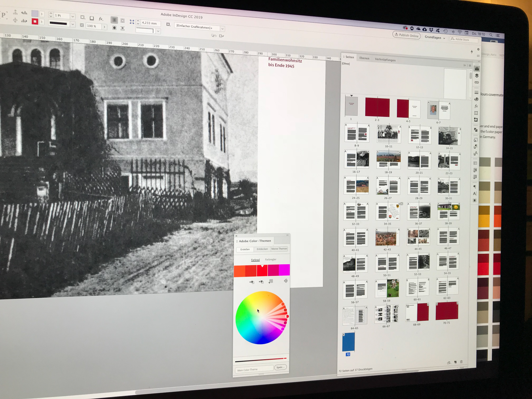Toggle wrap around object shape
The image size is (532, 399).
tap(114, 28)
